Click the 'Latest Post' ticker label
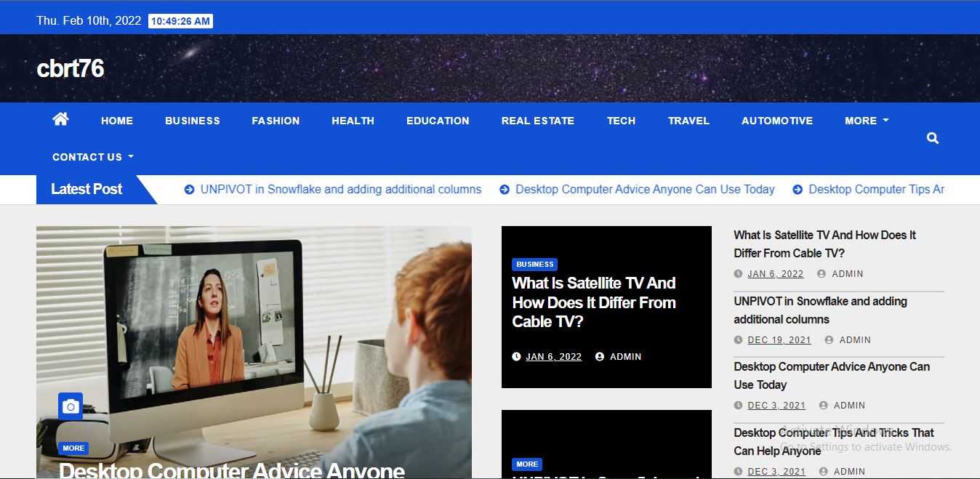 coord(87,190)
